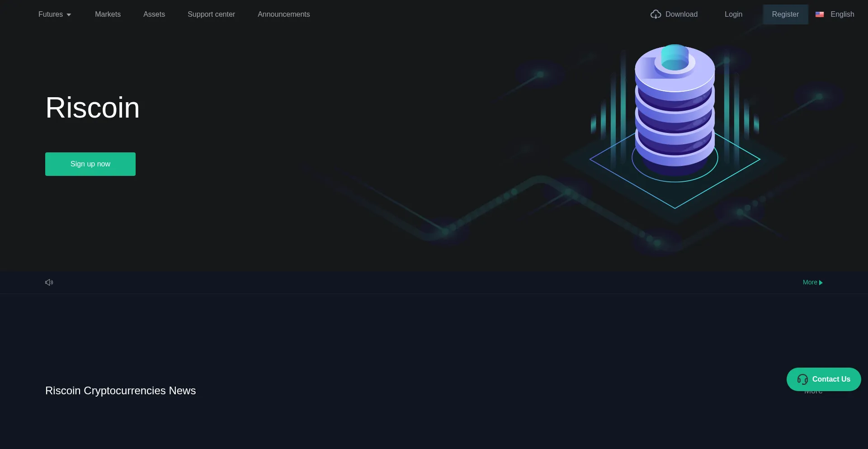The width and height of the screenshot is (868, 449).
Task: Click the Sign up now button
Action: point(90,164)
